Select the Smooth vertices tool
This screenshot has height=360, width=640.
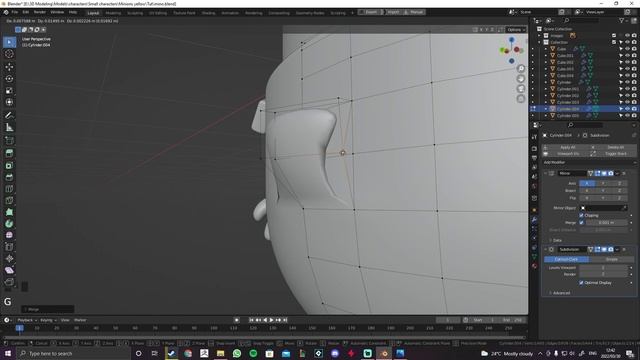click(x=9, y=235)
